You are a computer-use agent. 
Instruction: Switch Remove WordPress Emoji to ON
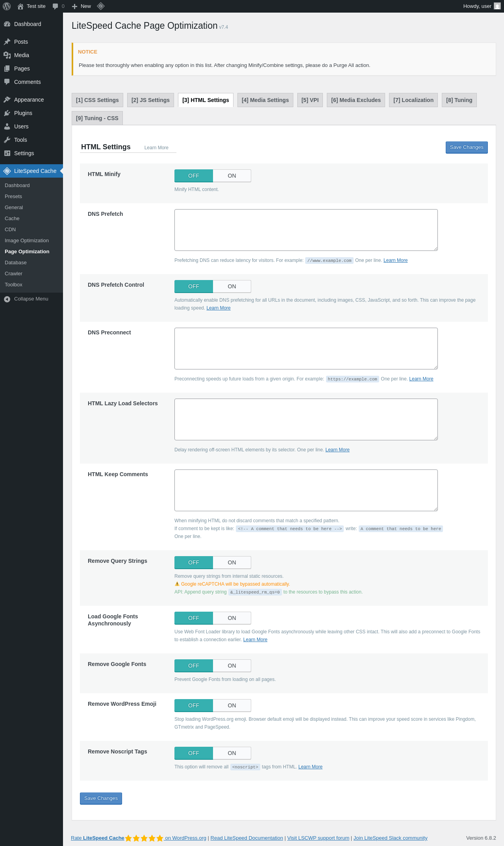click(232, 705)
